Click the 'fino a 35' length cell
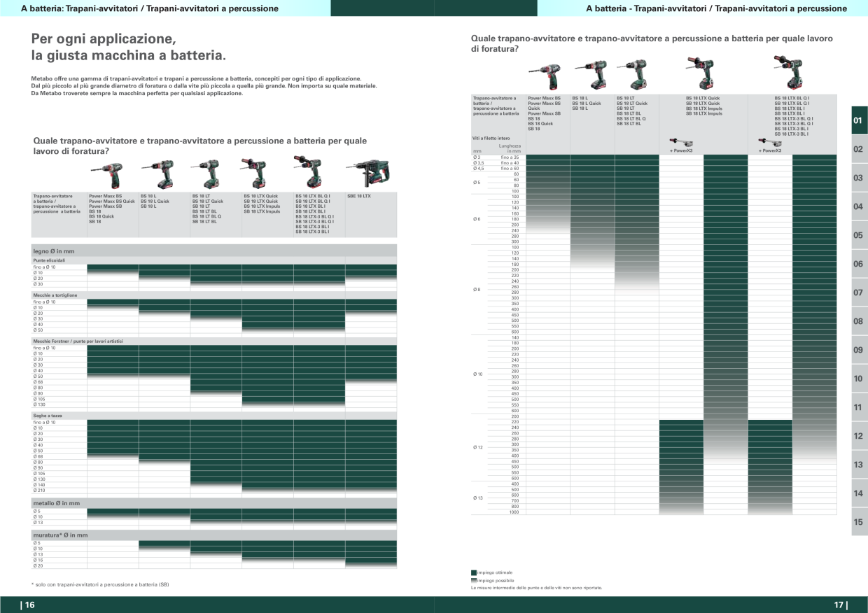Screen dimensions: 868x613 pos(510,157)
